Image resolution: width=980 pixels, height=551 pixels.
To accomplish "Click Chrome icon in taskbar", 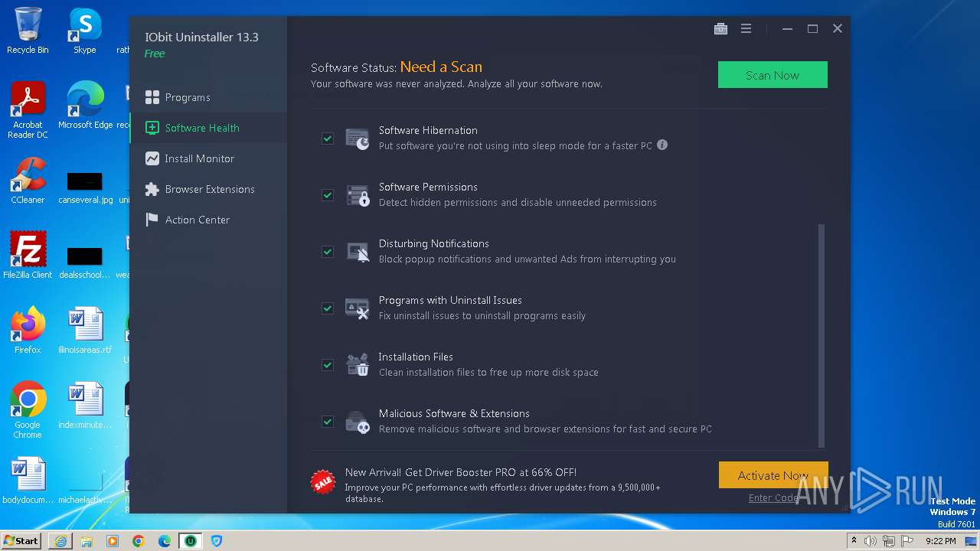I will click(139, 541).
